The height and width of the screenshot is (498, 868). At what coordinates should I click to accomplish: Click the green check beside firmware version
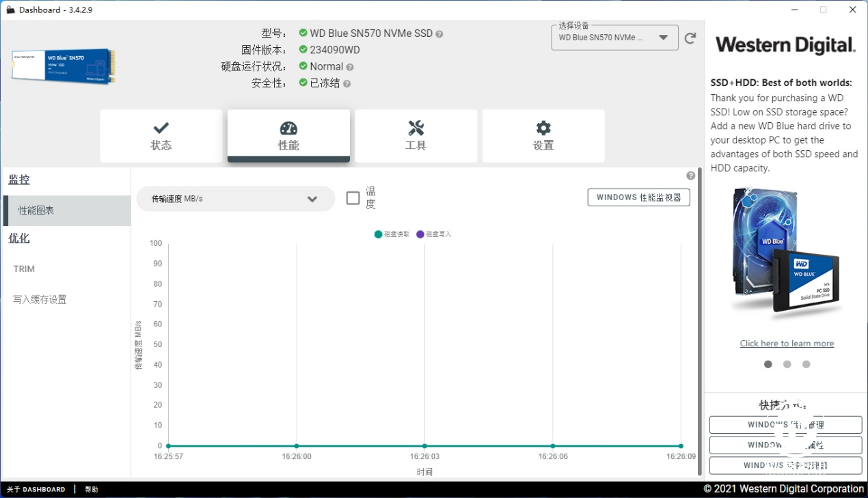coord(303,49)
